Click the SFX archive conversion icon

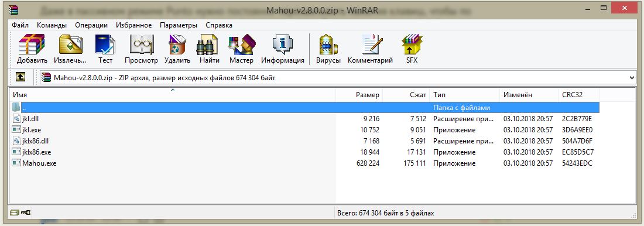pos(412,49)
